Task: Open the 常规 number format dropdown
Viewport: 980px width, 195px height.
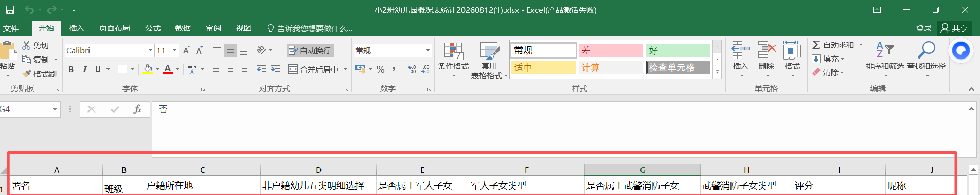Action: (x=427, y=50)
